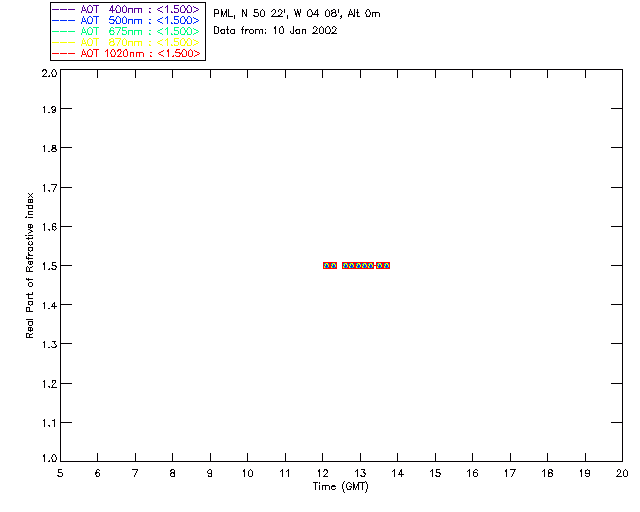Screen dimensions: 640x512
Task: Click the station text 'PML, N 50 22', W 04 08', Alt 0m'
Action: tap(297, 14)
